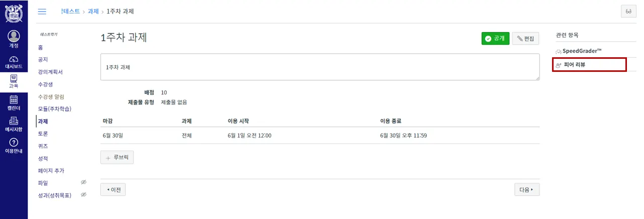This screenshot has height=219, width=644.
Task: Click the university logo icon
Action: click(x=14, y=13)
